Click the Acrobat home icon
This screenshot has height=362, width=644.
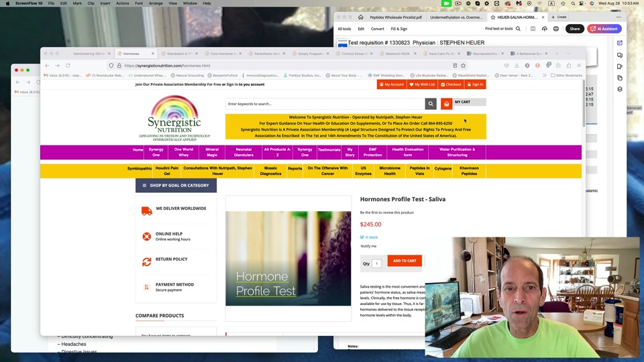point(360,17)
